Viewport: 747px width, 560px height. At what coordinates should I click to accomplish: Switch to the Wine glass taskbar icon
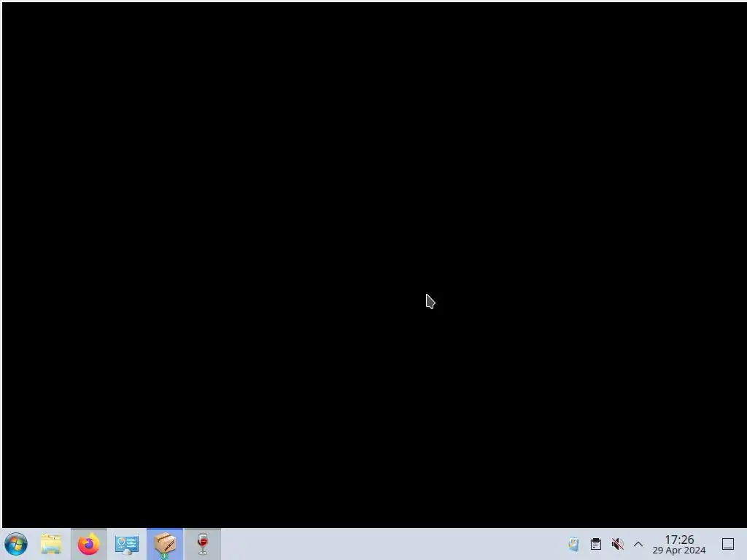click(203, 544)
